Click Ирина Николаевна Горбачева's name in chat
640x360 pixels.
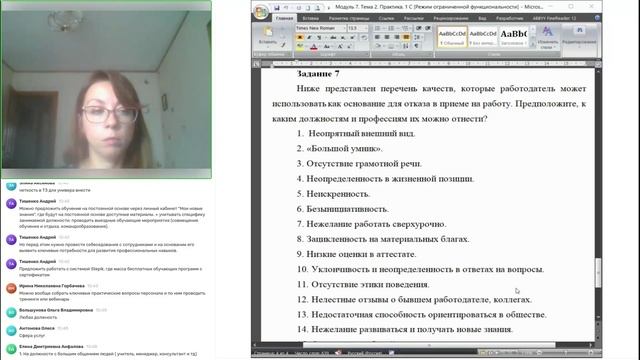[52, 286]
